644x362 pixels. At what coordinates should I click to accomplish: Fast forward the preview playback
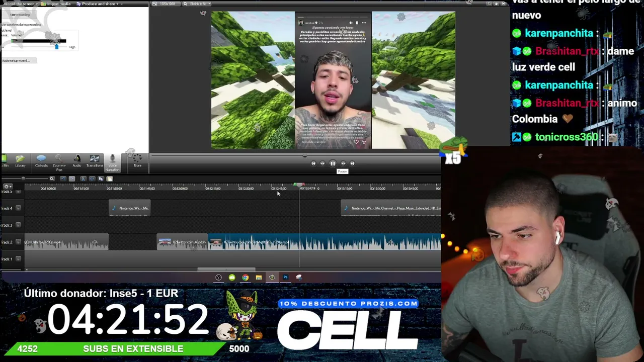tap(343, 163)
